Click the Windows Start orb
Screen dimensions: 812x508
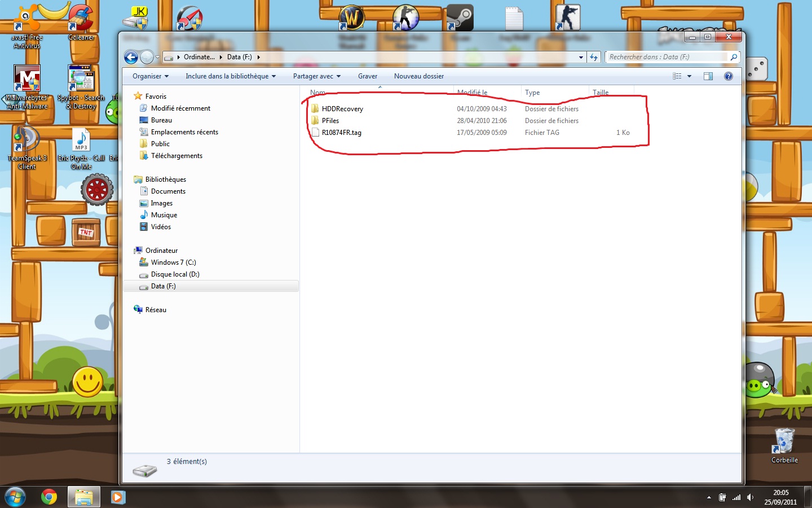point(15,497)
